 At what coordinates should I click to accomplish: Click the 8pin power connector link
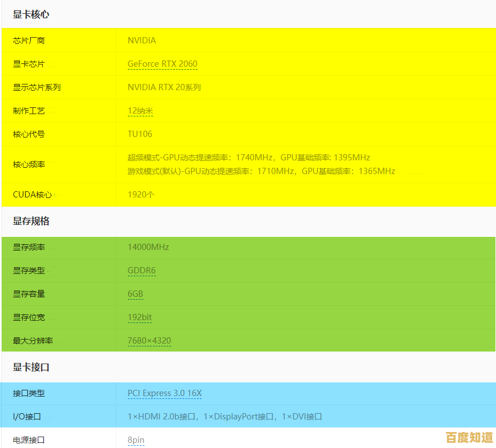coord(136,439)
